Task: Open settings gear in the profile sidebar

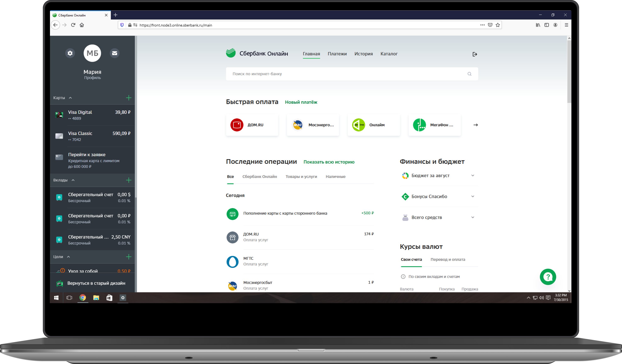Action: point(70,53)
